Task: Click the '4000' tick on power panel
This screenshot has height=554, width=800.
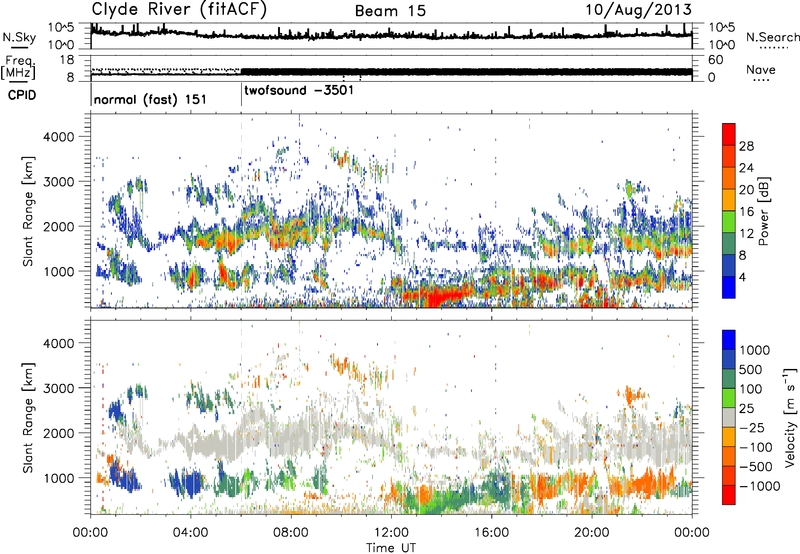Action: (x=58, y=137)
